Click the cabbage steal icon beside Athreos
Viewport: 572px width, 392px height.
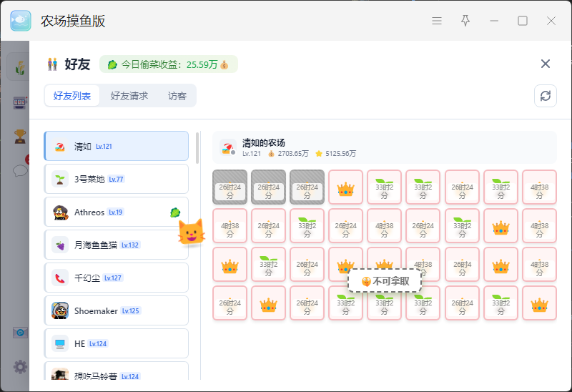175,212
